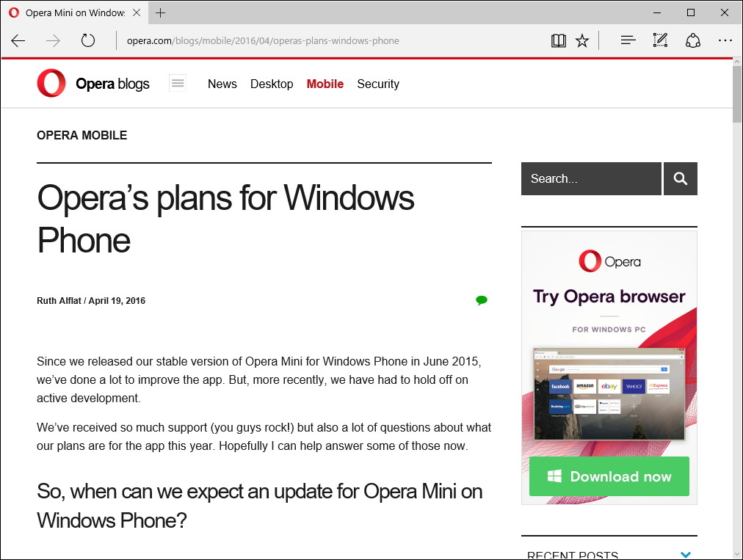
Task: Open the OPERA MOBILE category heading
Action: [82, 136]
